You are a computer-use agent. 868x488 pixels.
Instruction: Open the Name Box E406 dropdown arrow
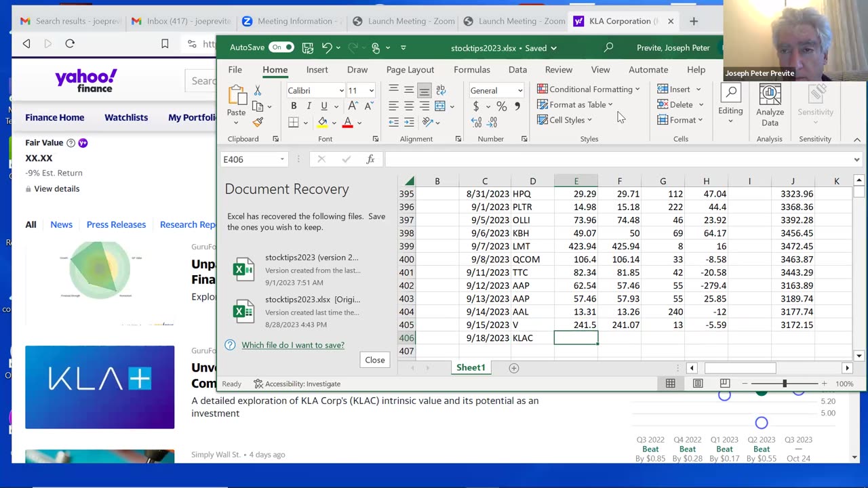[x=282, y=159]
